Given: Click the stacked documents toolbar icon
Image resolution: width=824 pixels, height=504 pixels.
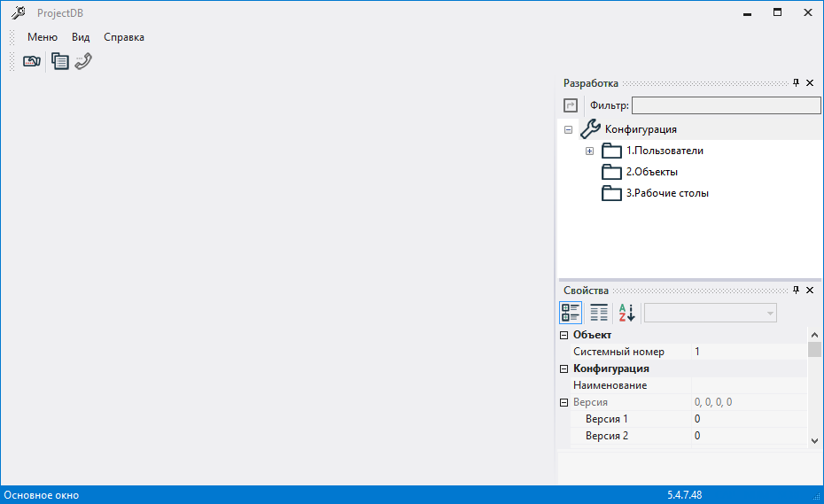Looking at the screenshot, I should point(59,61).
